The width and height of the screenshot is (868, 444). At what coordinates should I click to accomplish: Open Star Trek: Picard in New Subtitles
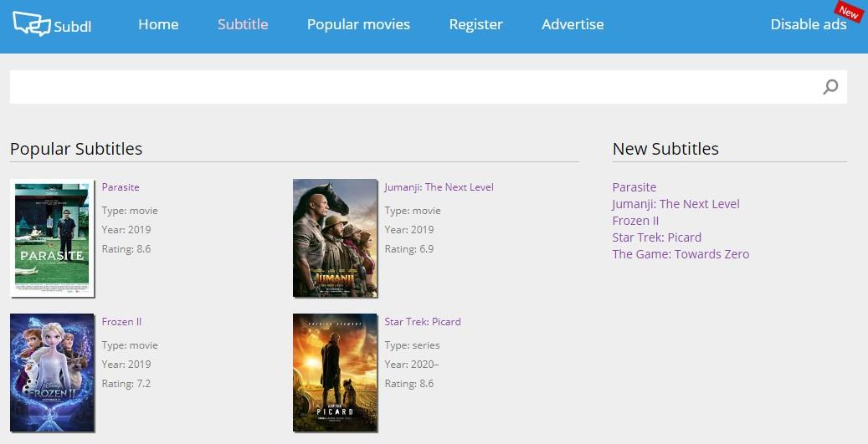pos(656,237)
